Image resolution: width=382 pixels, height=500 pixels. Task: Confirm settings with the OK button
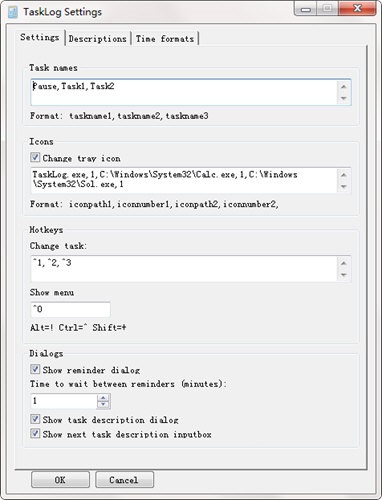(x=60, y=480)
